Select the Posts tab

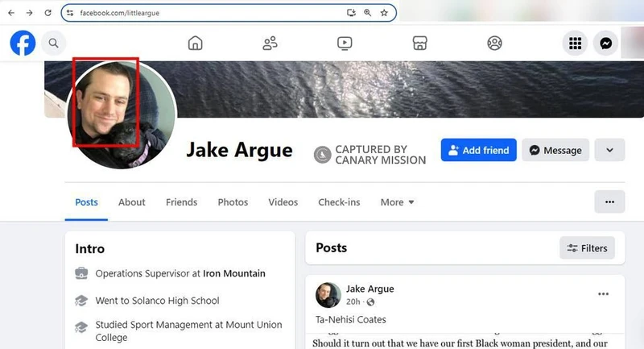(86, 202)
